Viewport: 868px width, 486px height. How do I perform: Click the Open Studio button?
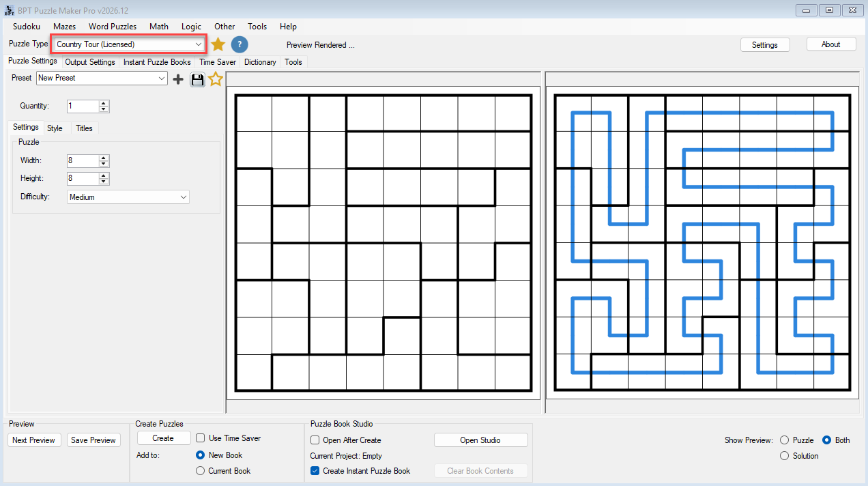480,440
